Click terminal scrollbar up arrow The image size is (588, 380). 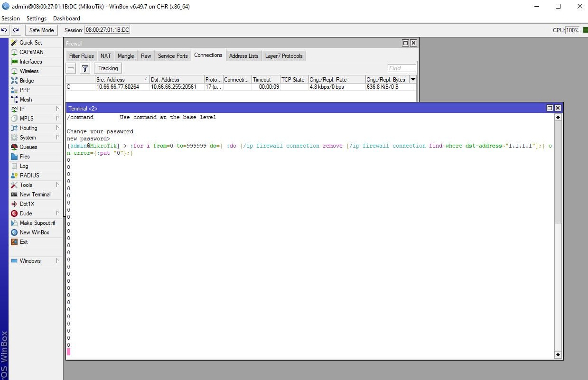558,117
